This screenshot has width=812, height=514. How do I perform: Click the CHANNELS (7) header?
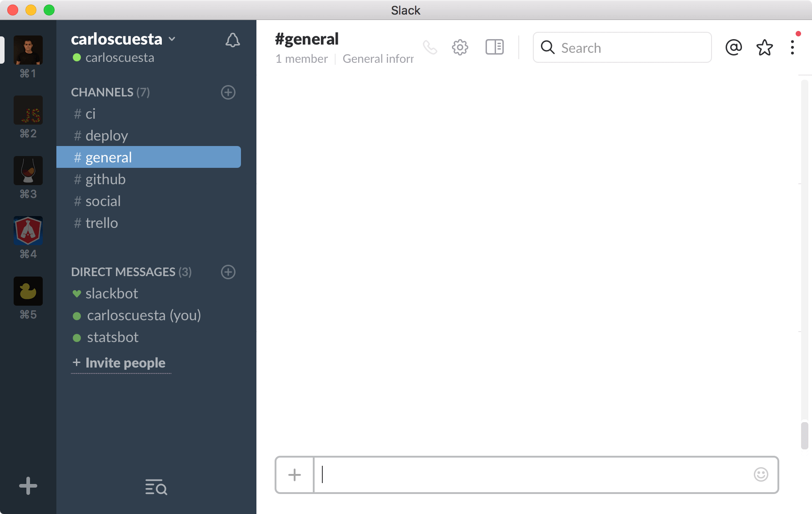click(x=110, y=92)
